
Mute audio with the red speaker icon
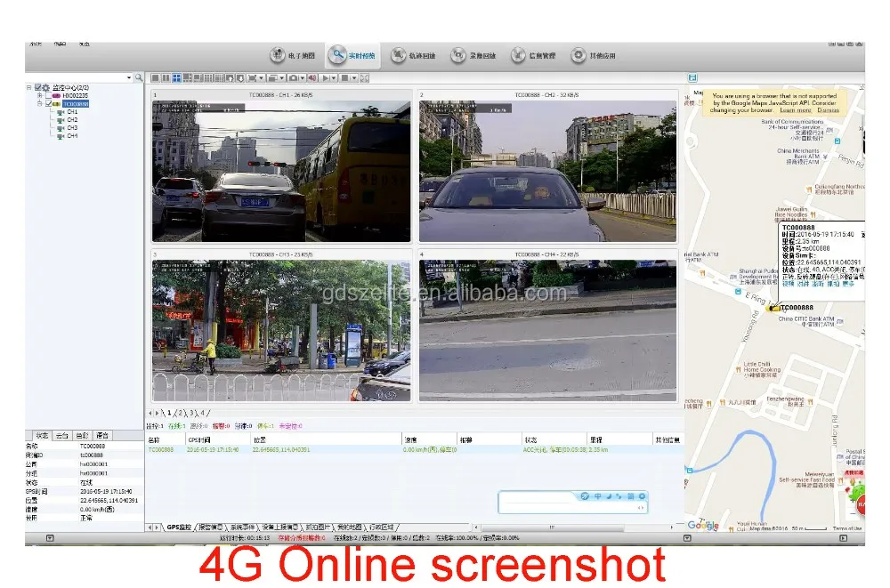[x=312, y=78]
